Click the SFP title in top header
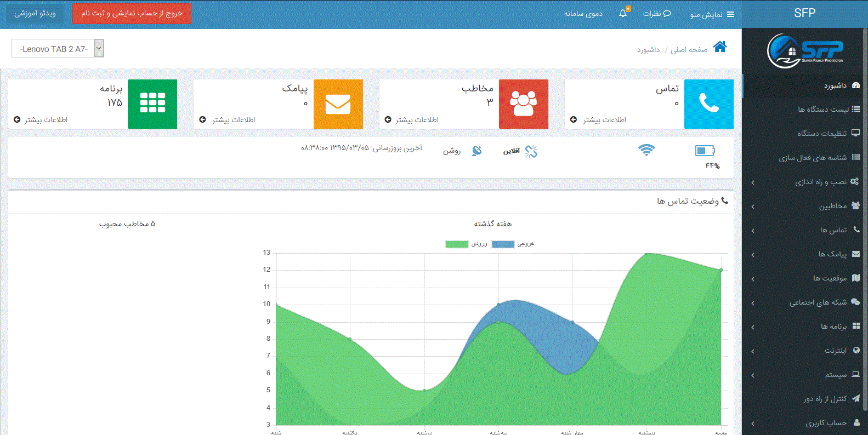The image size is (868, 435). pos(804,13)
